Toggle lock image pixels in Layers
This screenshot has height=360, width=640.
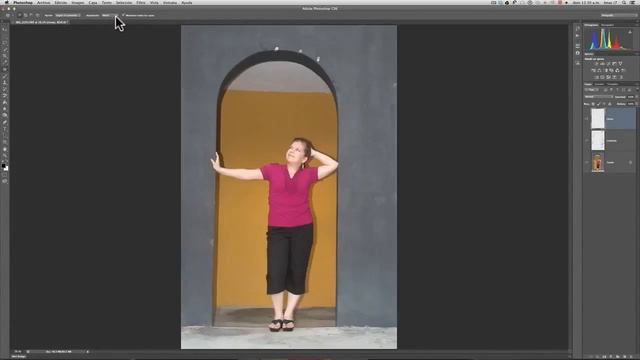coord(598,104)
